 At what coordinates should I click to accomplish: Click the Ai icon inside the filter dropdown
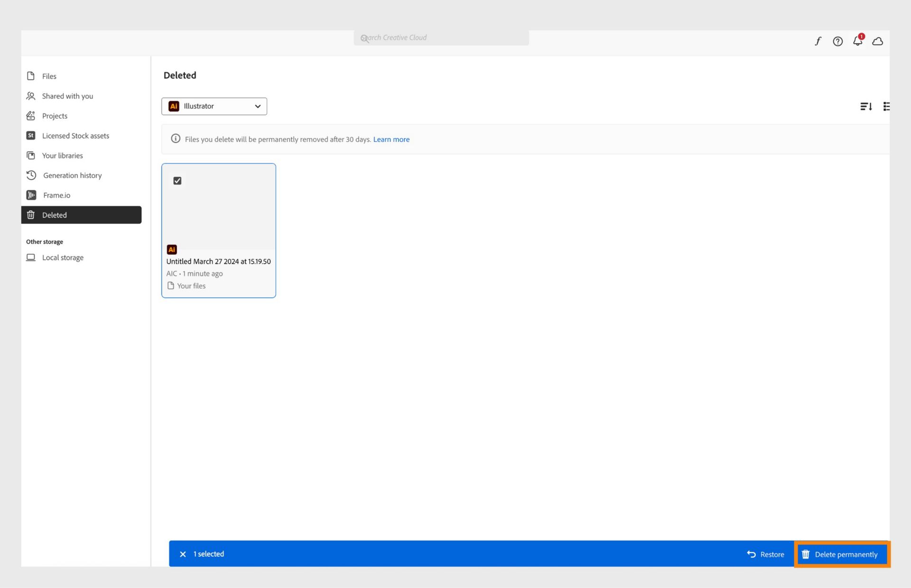pos(174,106)
